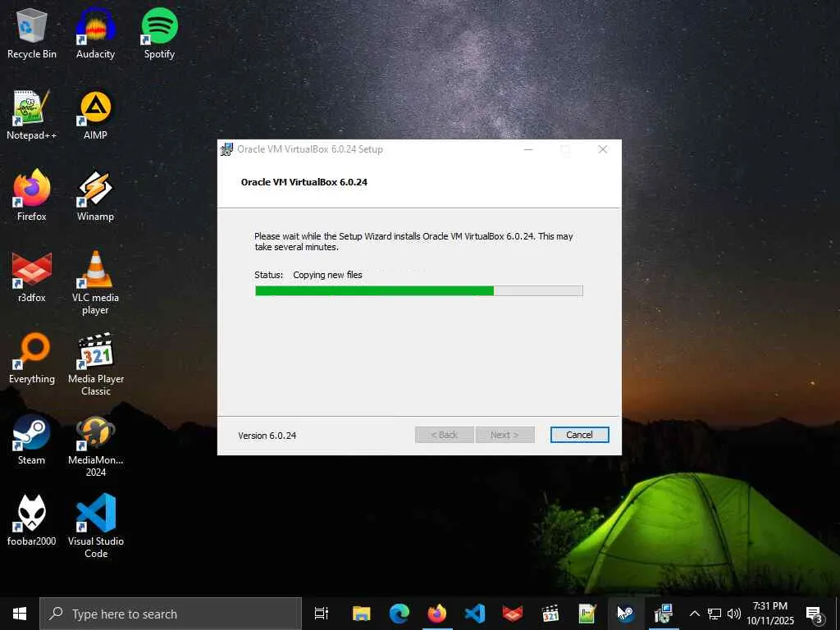The image size is (840, 630).
Task: Click the foobar2000 desktop icon
Action: click(x=32, y=520)
